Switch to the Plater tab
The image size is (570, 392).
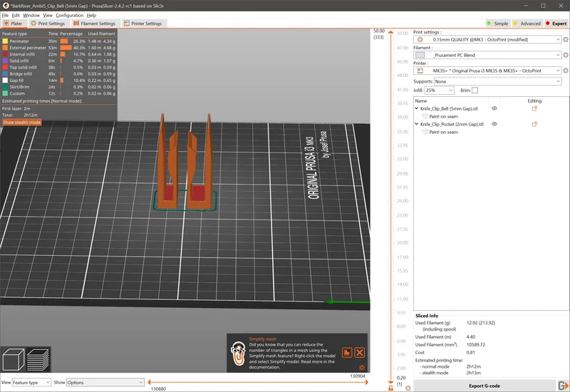[x=14, y=24]
